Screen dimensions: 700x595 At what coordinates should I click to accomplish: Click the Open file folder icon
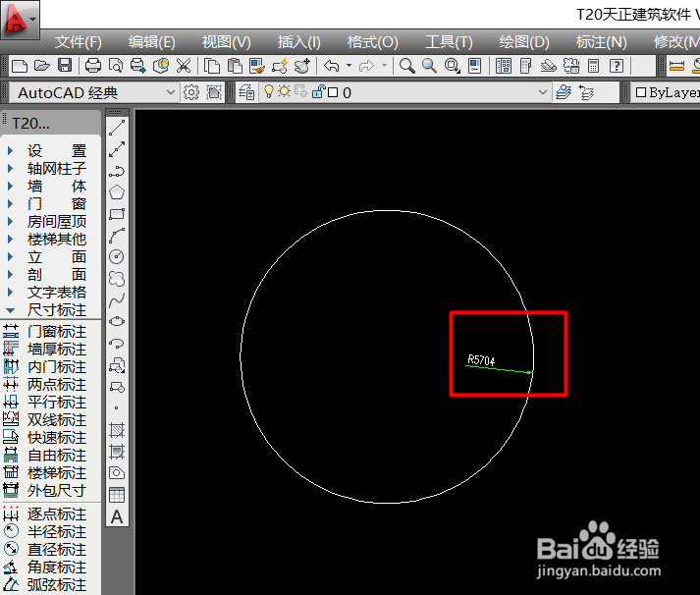[x=42, y=66]
